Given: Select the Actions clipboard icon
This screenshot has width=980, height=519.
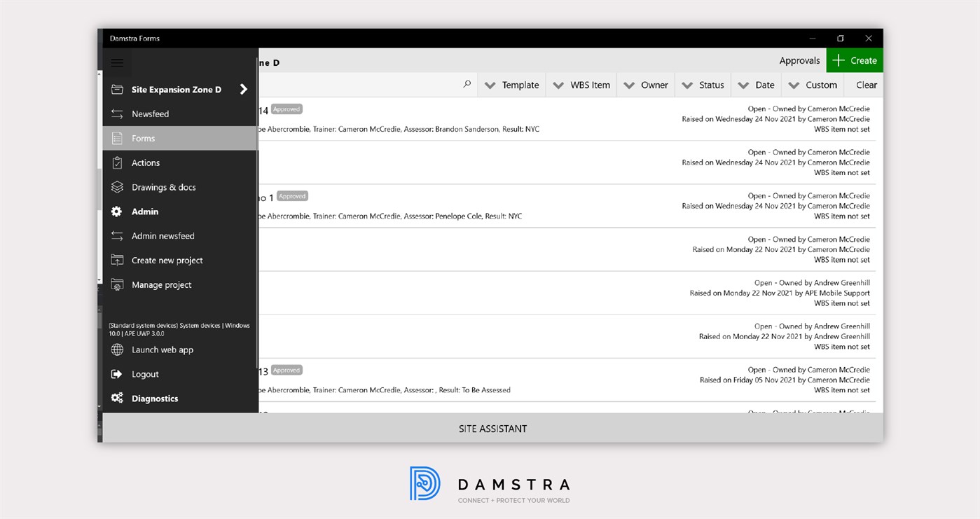Looking at the screenshot, I should [x=117, y=162].
